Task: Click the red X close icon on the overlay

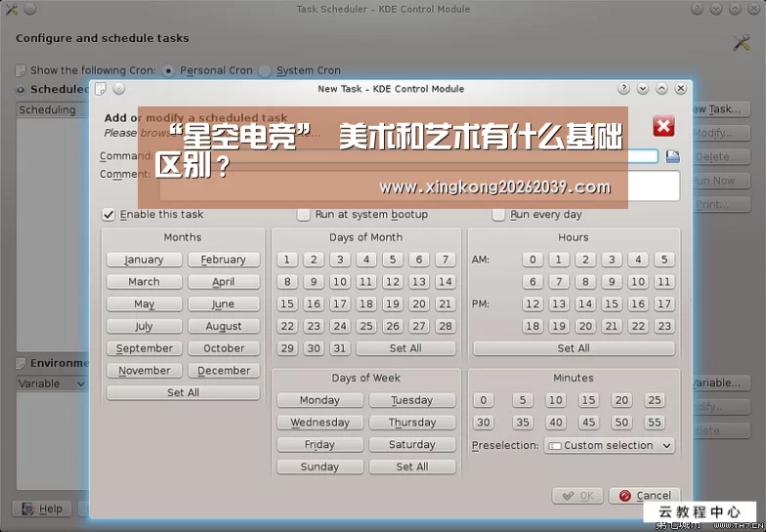Action: (663, 127)
